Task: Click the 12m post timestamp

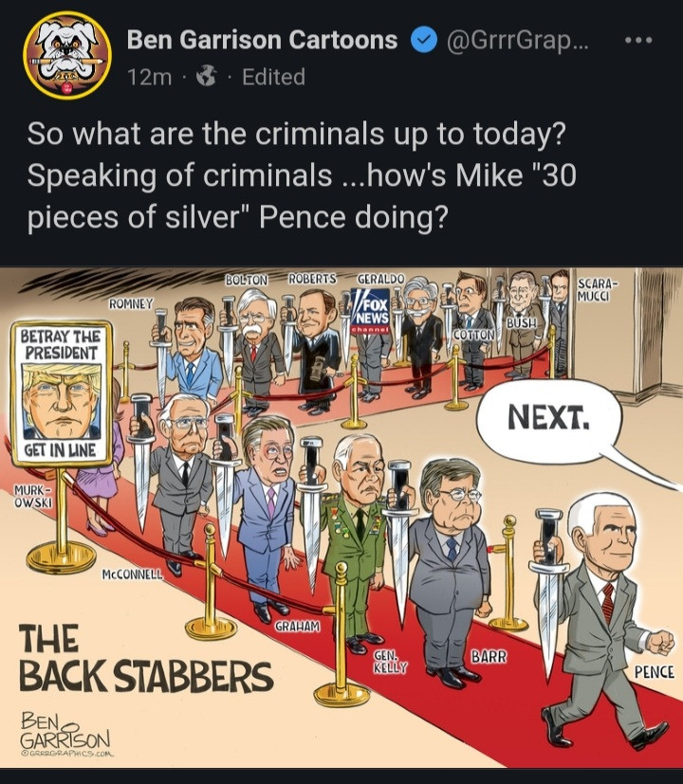Action: [150, 77]
